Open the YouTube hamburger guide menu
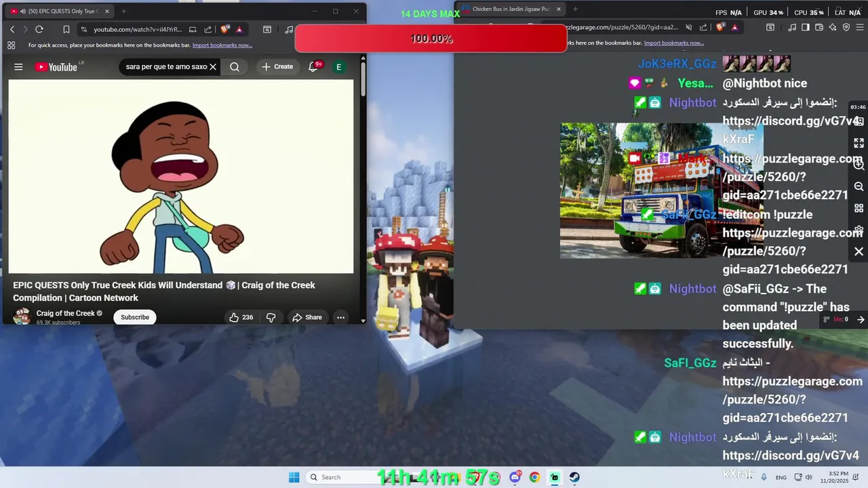Image resolution: width=868 pixels, height=488 pixels. tap(18, 67)
